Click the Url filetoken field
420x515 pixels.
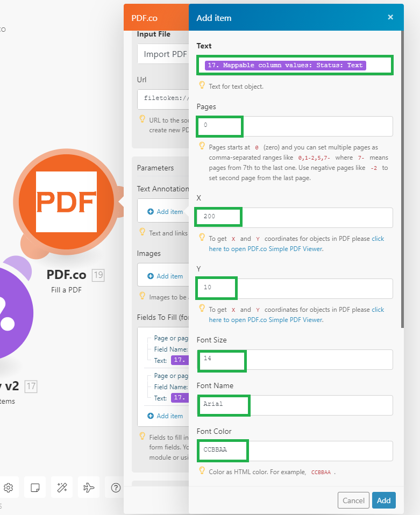[163, 99]
